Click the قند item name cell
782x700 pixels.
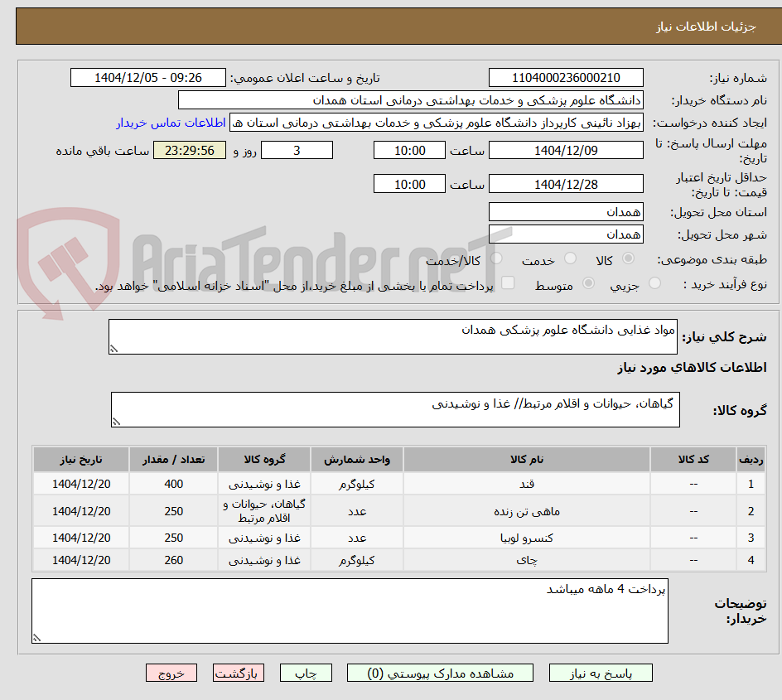click(x=527, y=484)
